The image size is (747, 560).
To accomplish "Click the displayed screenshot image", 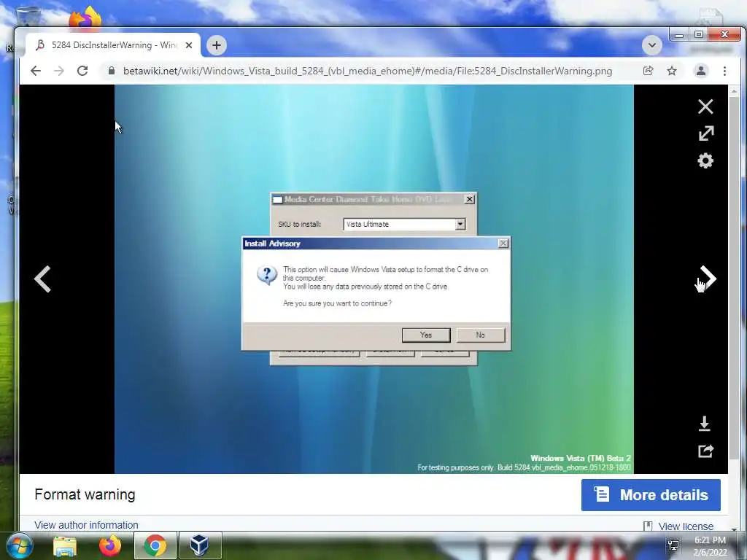I will coord(374,279).
